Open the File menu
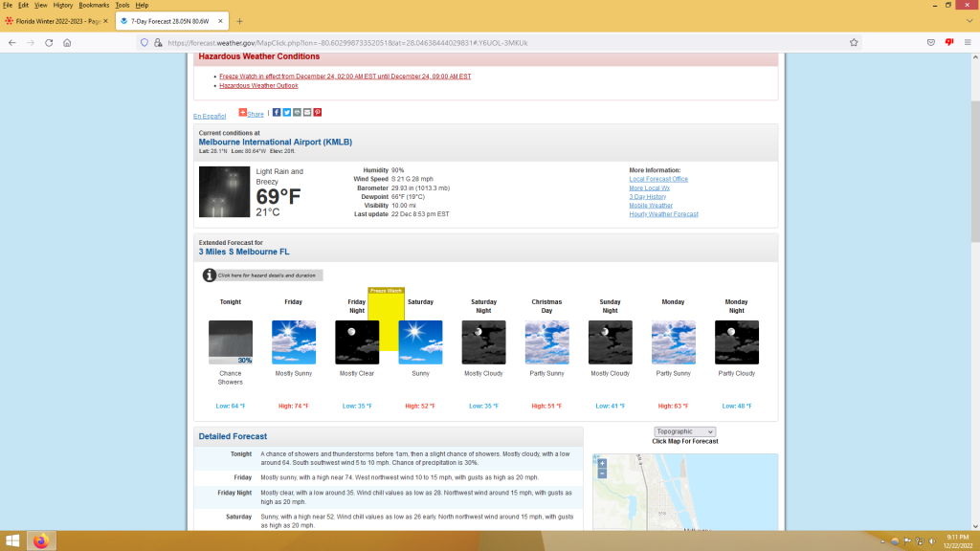This screenshot has width=980, height=551. [x=8, y=5]
